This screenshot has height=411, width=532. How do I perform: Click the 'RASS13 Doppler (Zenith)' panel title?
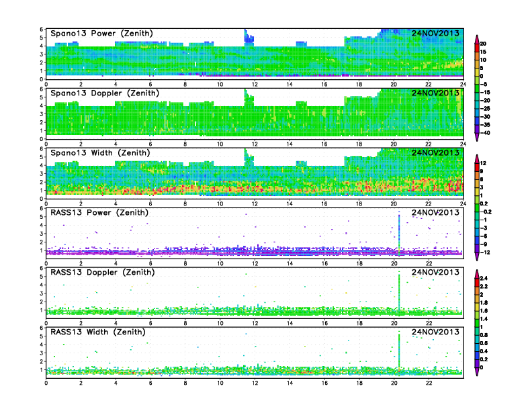pyautogui.click(x=103, y=272)
